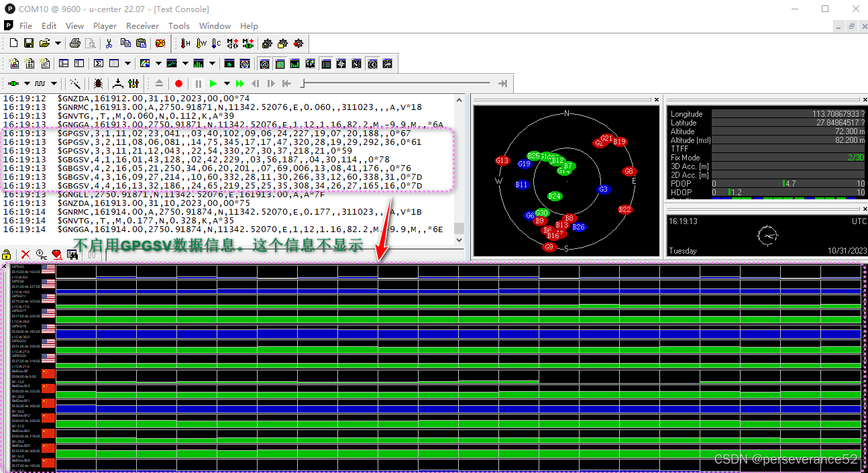Click the red heart filter icon
This screenshot has width=868, height=473.
[x=57, y=254]
